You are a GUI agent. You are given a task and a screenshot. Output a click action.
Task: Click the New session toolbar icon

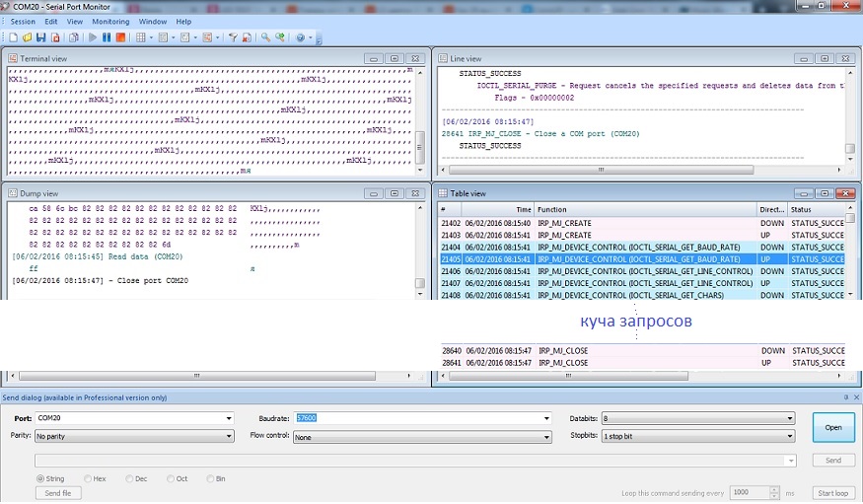(13, 37)
